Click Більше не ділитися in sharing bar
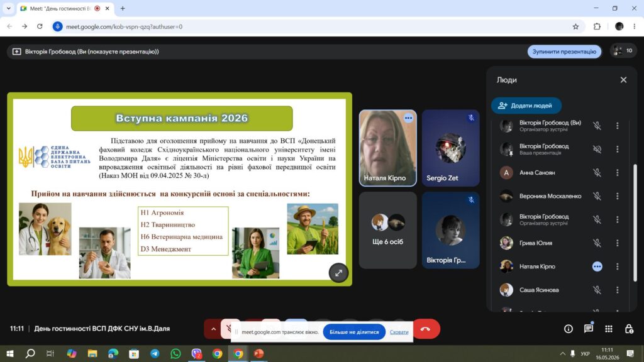 [x=354, y=332]
